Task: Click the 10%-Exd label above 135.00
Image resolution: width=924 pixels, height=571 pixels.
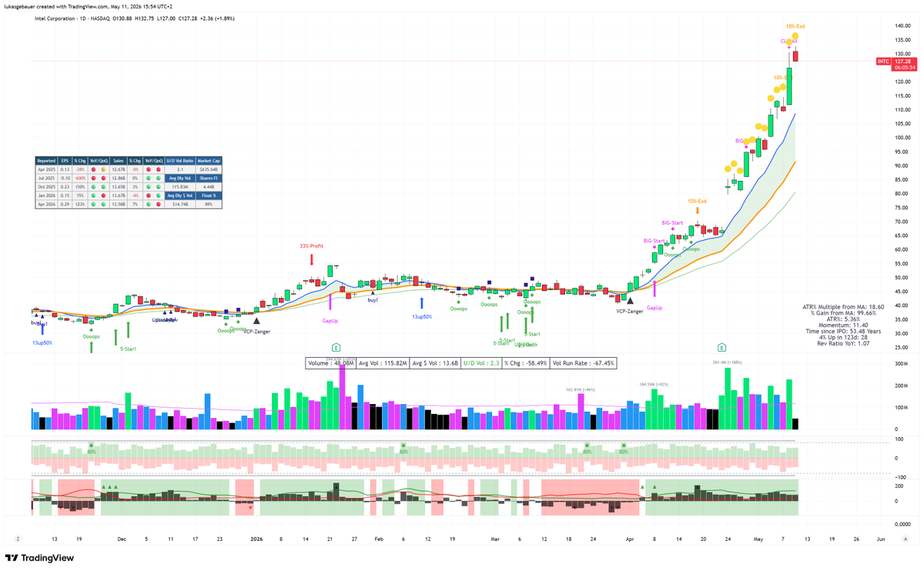Action: 795,26
